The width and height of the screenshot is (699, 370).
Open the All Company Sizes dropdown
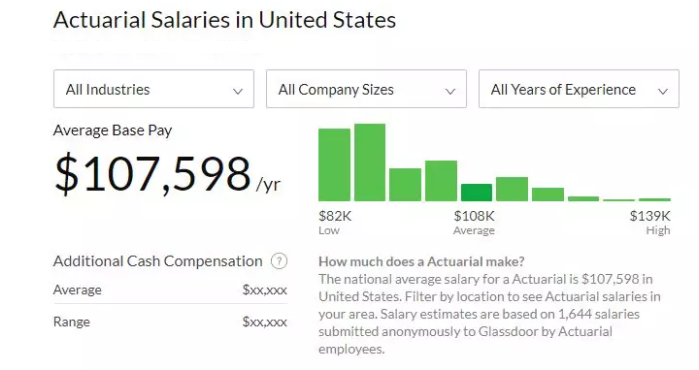(366, 89)
